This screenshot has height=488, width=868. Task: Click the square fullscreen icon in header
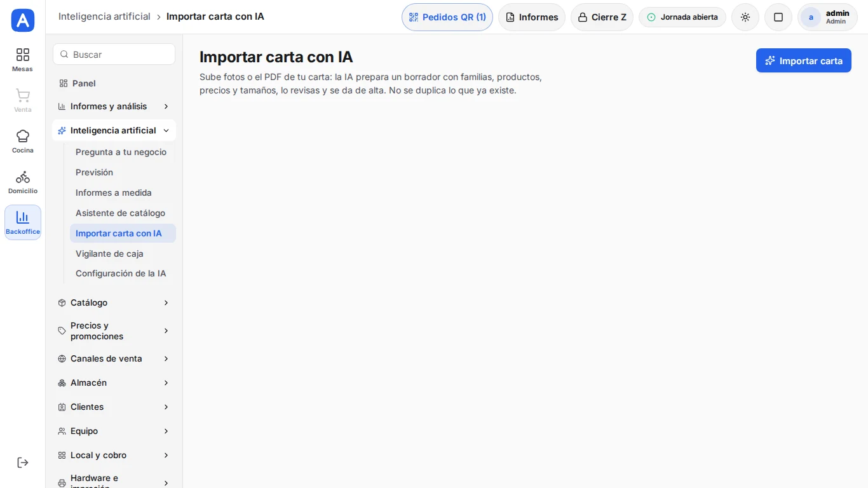click(x=778, y=17)
